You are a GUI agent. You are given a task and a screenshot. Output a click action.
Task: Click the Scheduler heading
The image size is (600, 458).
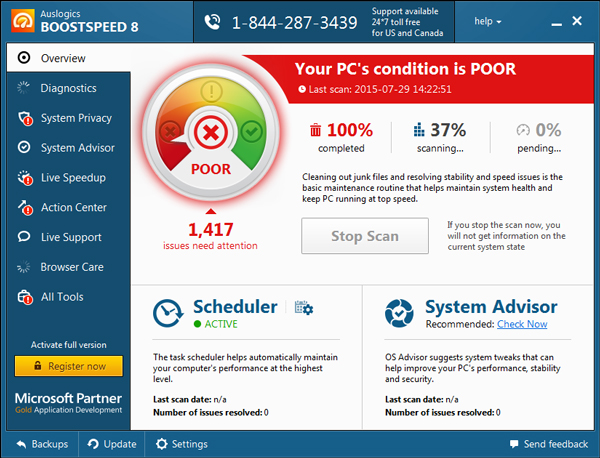point(235,306)
